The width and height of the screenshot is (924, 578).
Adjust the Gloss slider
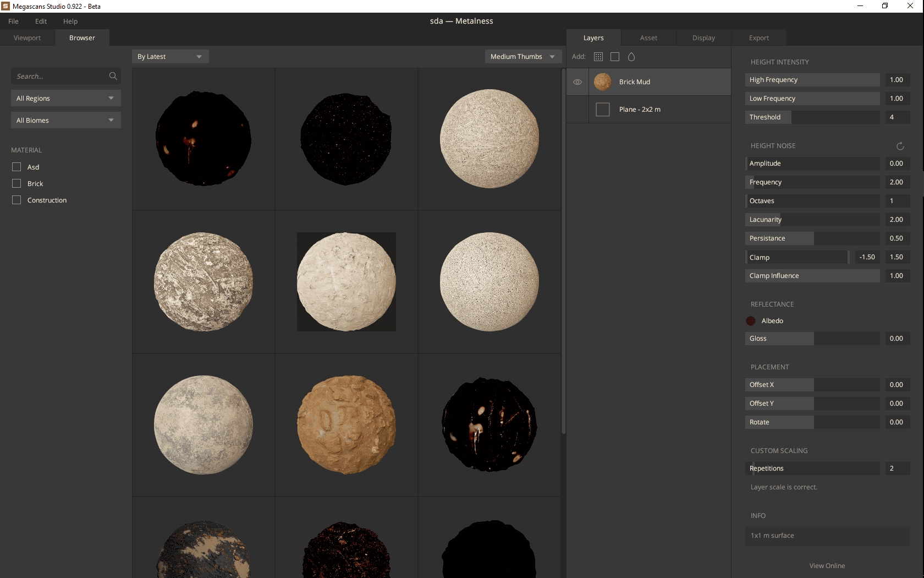(812, 339)
